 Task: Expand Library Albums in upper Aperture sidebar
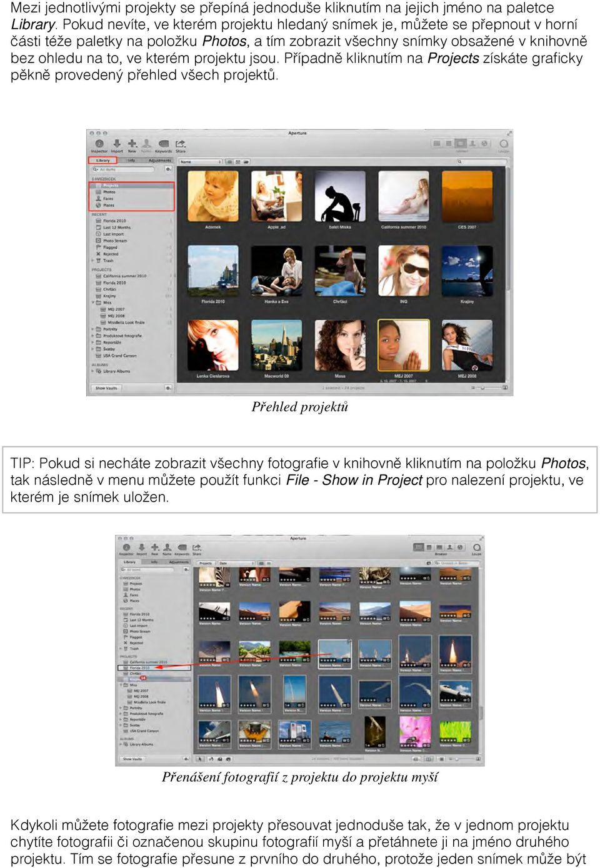92,371
